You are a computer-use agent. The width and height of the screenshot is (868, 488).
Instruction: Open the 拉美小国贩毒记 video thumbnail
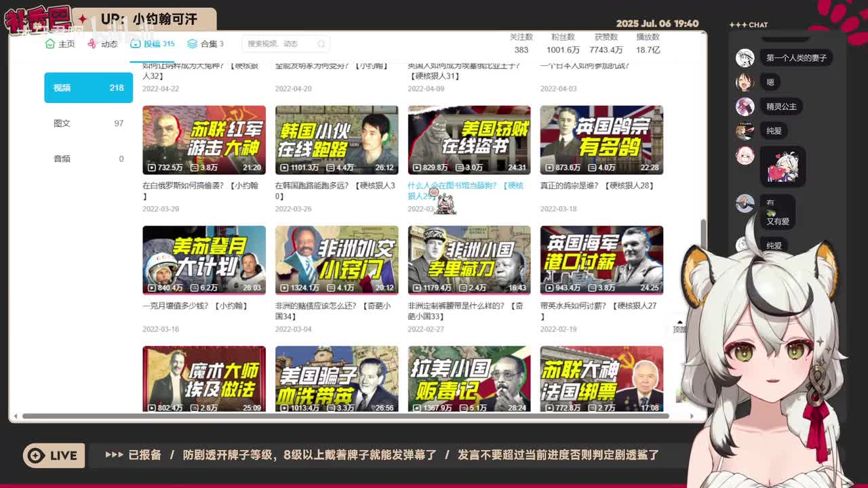pyautogui.click(x=469, y=379)
